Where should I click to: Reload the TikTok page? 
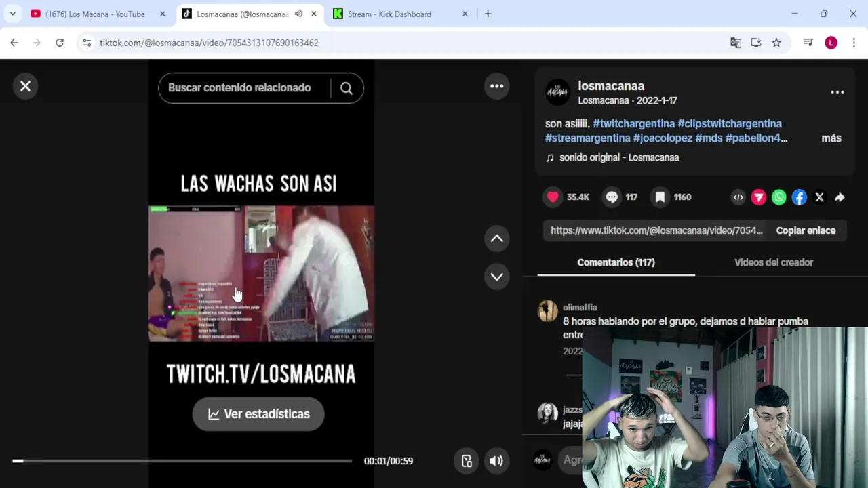(60, 43)
